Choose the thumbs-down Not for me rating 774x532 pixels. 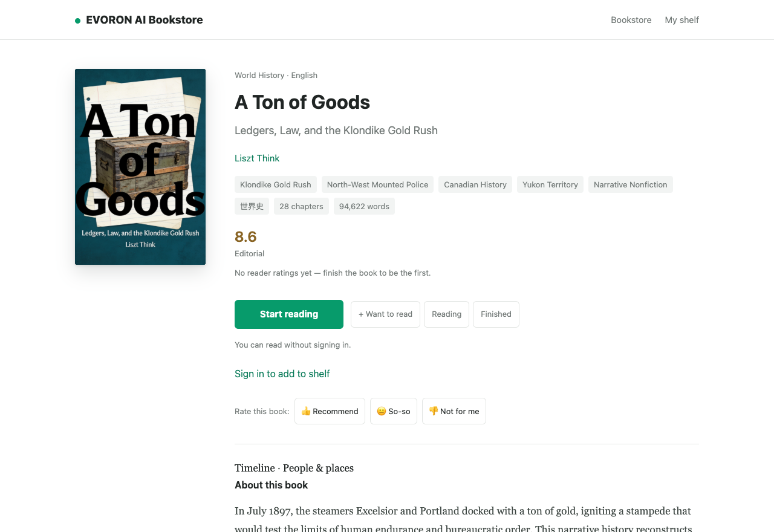(x=454, y=411)
